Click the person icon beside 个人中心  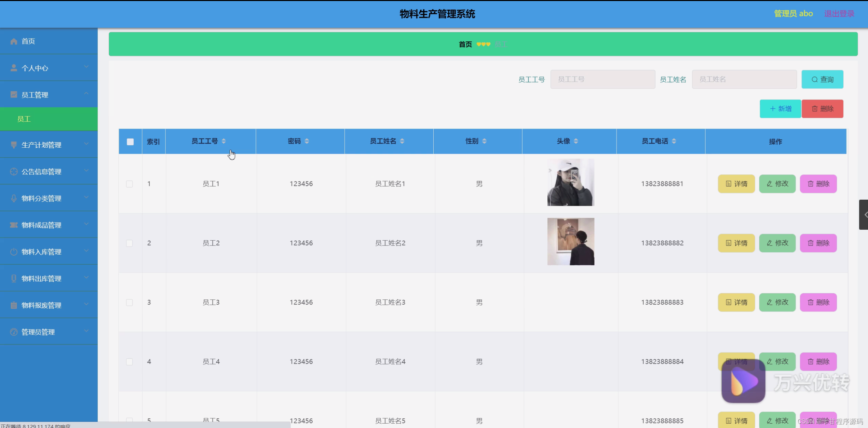14,68
